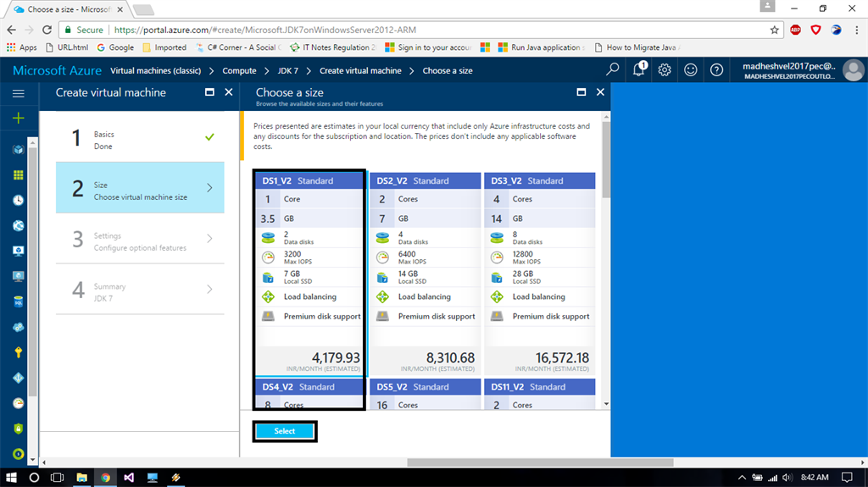Reload the page in Chrome
The image size is (868, 487).
coord(47,30)
